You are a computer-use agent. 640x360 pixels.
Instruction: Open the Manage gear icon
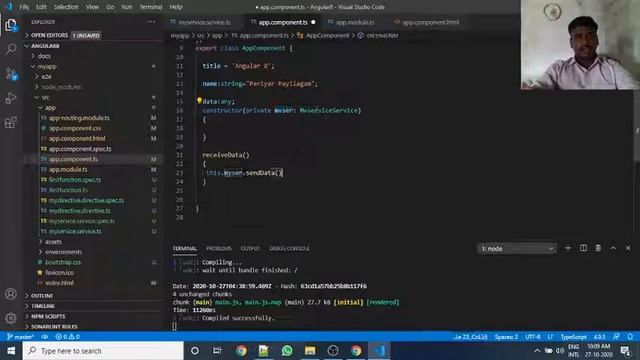(x=11, y=318)
